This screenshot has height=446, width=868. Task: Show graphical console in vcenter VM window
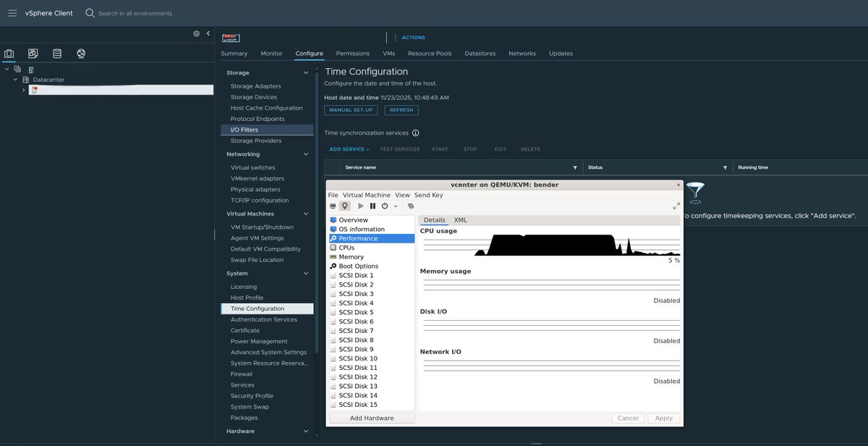333,206
